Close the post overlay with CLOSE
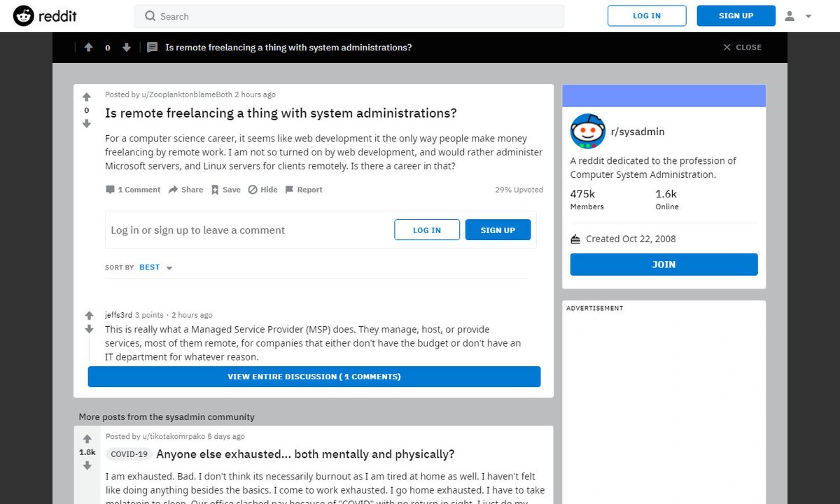840x504 pixels. pyautogui.click(x=742, y=48)
